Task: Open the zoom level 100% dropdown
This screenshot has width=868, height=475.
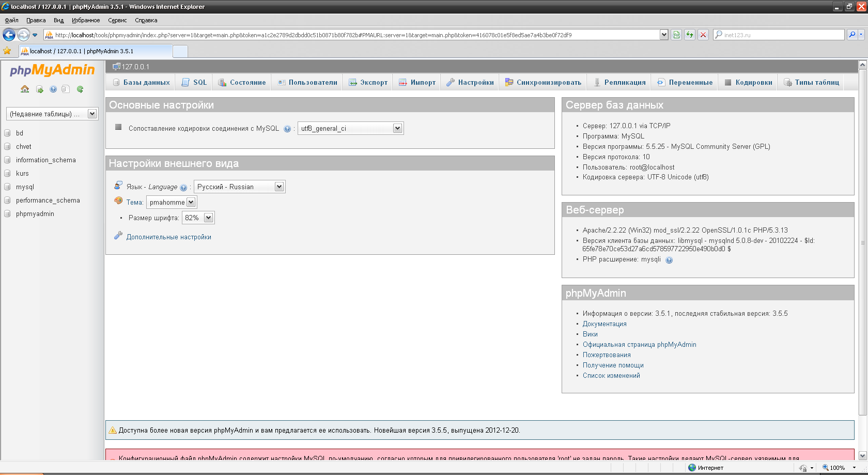Action: click(854, 468)
